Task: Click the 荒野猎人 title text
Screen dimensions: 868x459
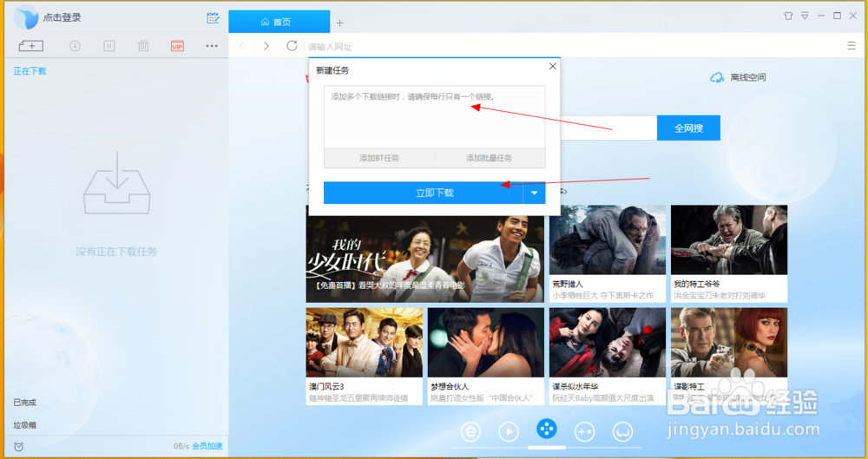Action: click(568, 284)
